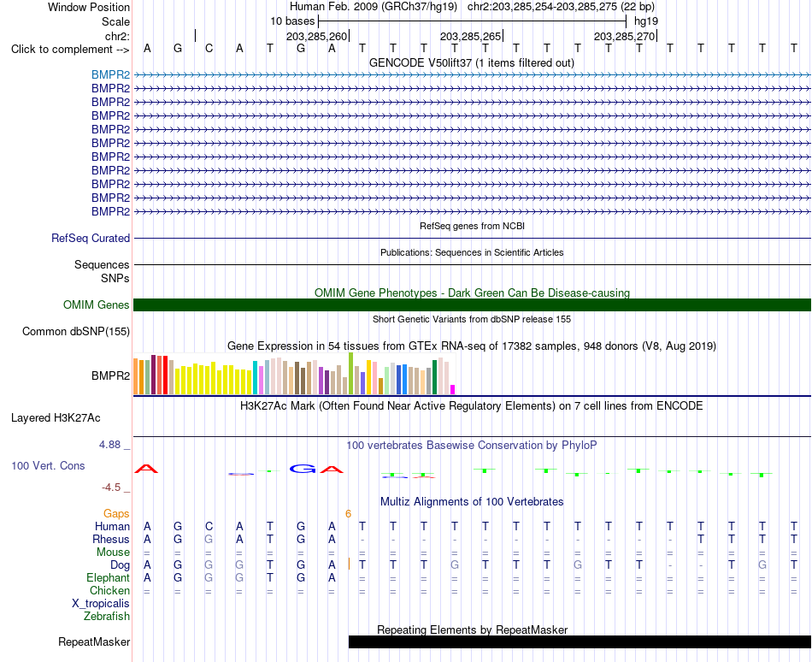The height and width of the screenshot is (662, 812).
Task: Click the "Sequences" track label
Action: click(102, 264)
